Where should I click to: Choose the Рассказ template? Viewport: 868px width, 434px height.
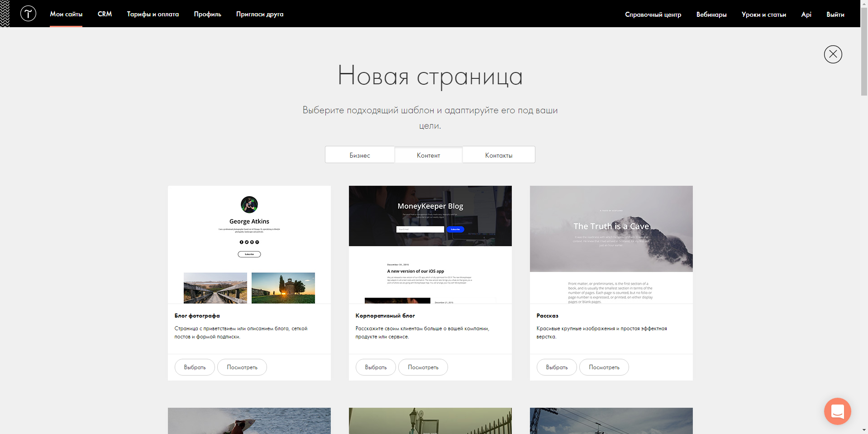click(x=557, y=367)
